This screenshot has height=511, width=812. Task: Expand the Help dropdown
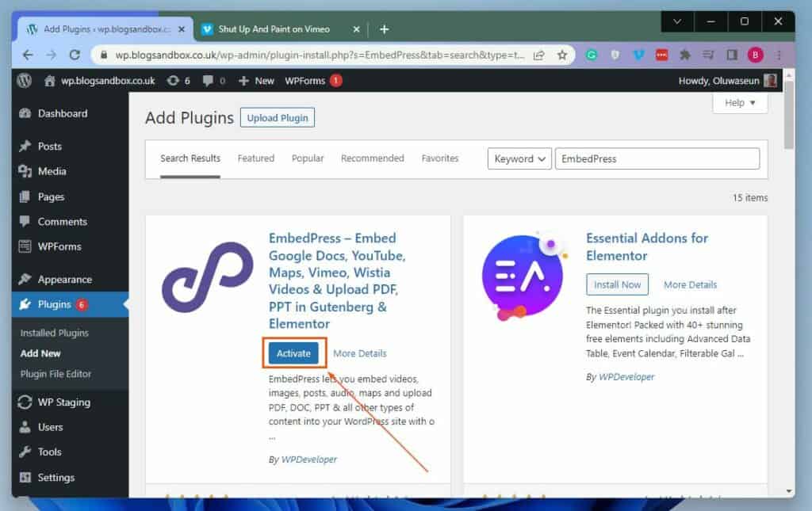(x=740, y=103)
